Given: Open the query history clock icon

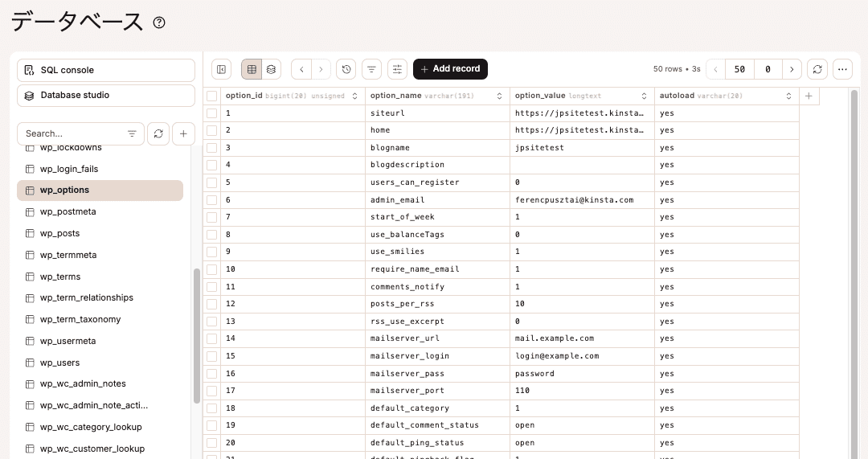Looking at the screenshot, I should (346, 69).
